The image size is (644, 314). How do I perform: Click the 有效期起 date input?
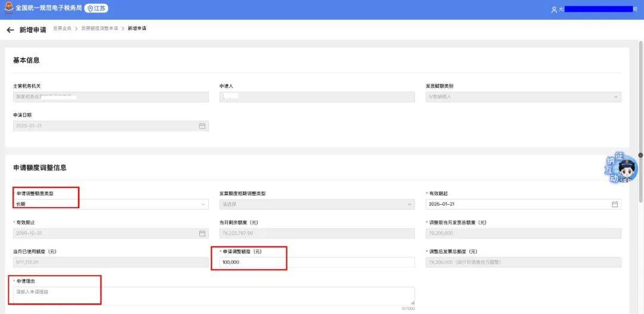pos(518,204)
